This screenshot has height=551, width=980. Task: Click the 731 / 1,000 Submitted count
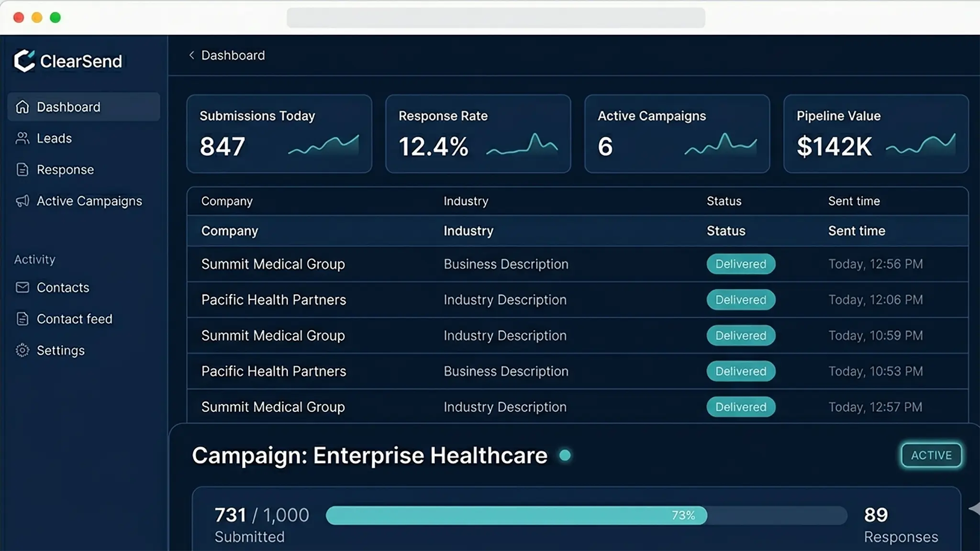click(x=262, y=525)
